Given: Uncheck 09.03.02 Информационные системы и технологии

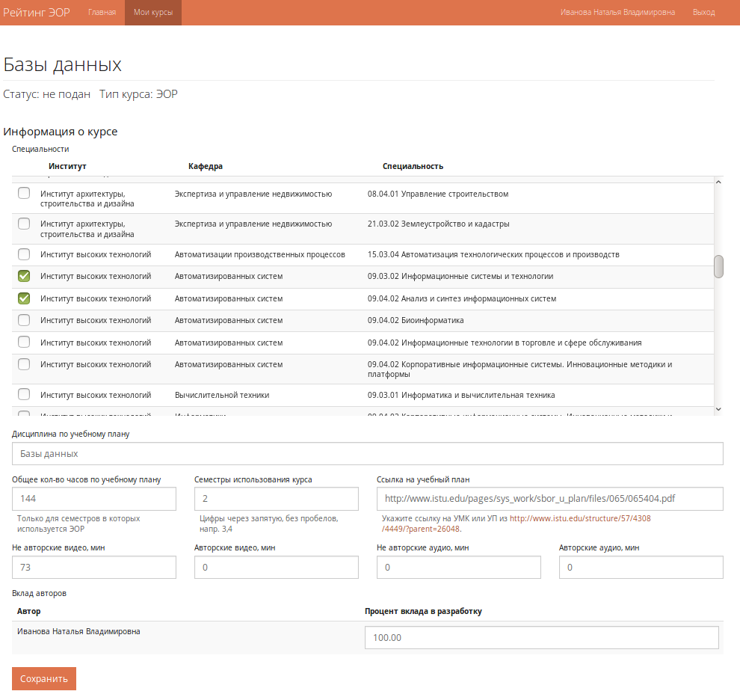Looking at the screenshot, I should tap(24, 276).
